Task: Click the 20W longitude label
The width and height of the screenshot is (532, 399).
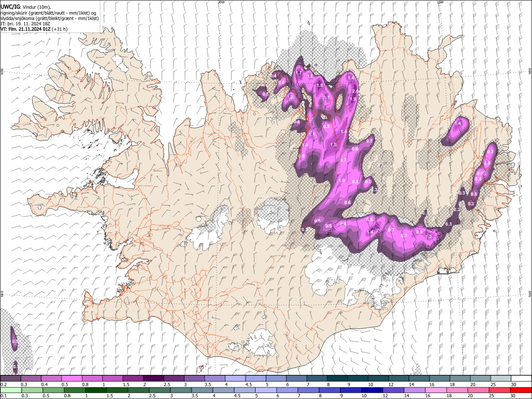Action: (221, 2)
